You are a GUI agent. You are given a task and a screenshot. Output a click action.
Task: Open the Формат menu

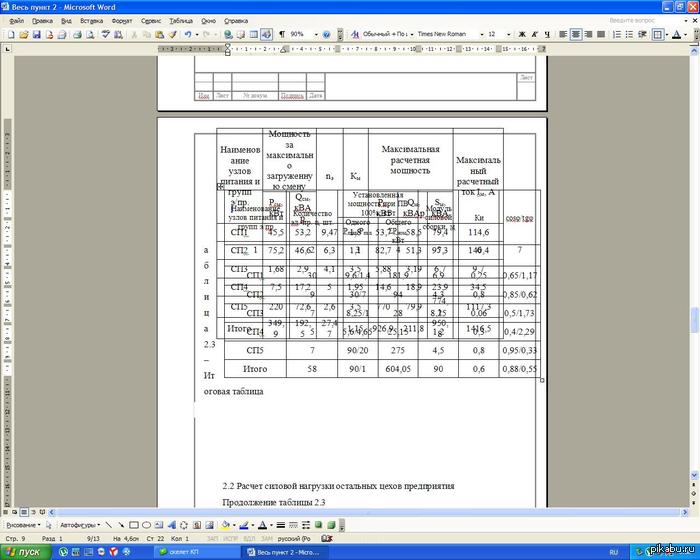coord(121,20)
